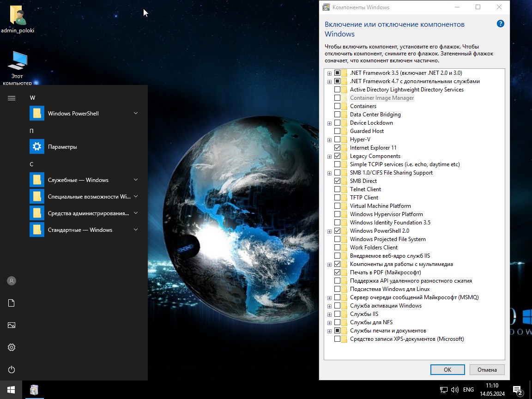This screenshot has width=532, height=399.
Task: Enable the Telnet Client checkbox
Action: 339,189
